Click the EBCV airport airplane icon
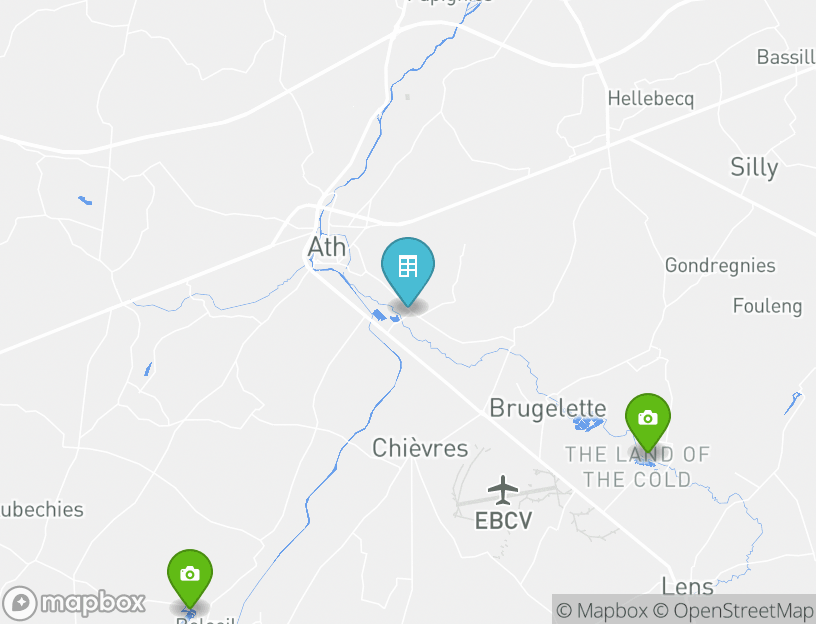Screen dimensions: 816x624 [503, 490]
